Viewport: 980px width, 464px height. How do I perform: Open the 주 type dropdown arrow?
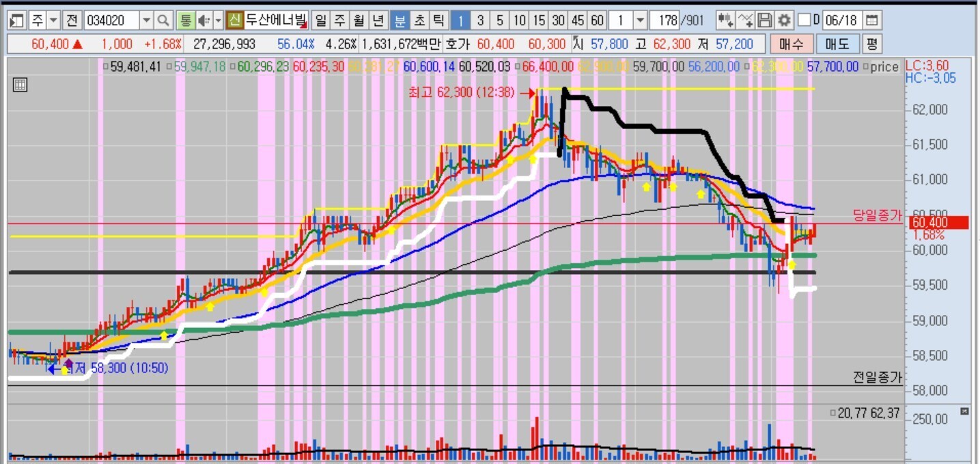53,20
